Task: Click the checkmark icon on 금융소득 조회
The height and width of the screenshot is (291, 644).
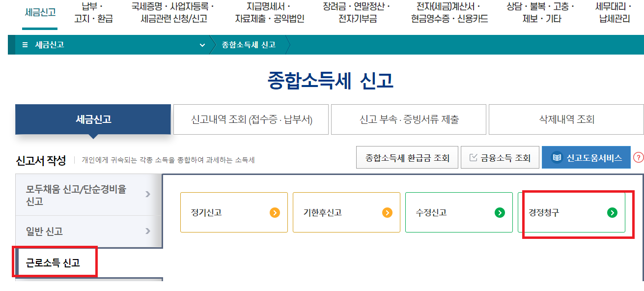Action: (474, 157)
